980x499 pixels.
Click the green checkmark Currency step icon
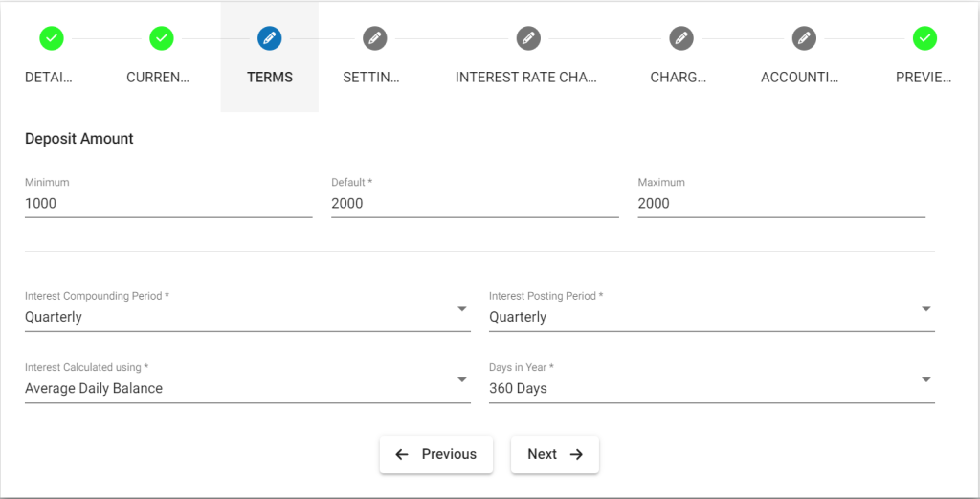161,38
